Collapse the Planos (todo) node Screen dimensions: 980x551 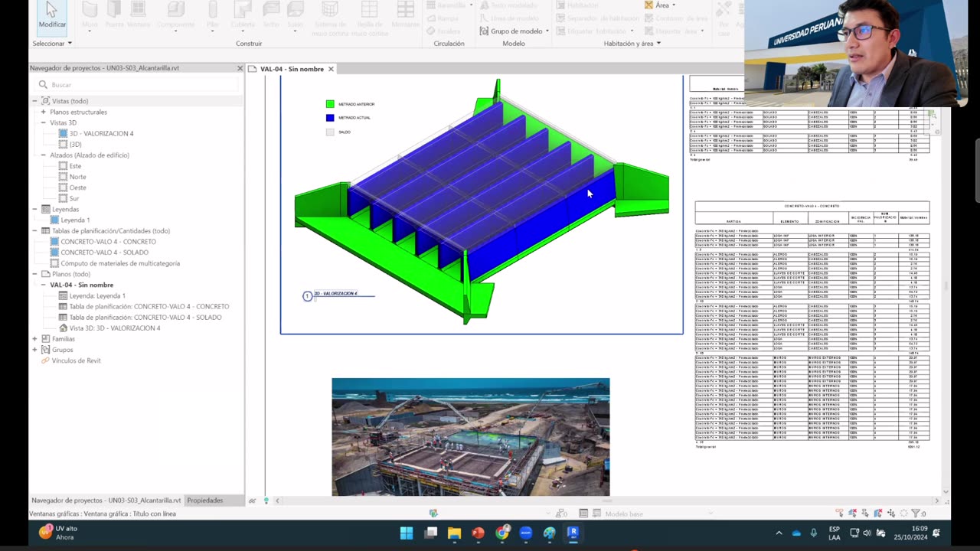34,274
